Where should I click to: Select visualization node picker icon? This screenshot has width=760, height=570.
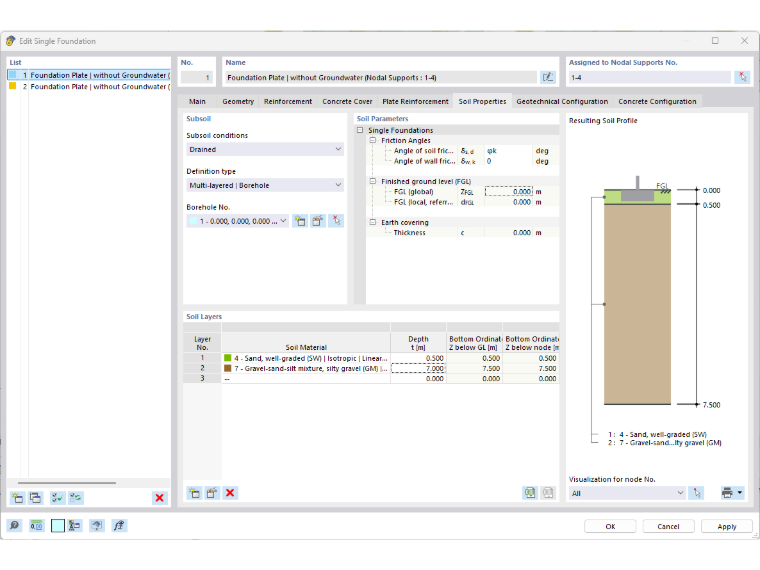coord(697,493)
